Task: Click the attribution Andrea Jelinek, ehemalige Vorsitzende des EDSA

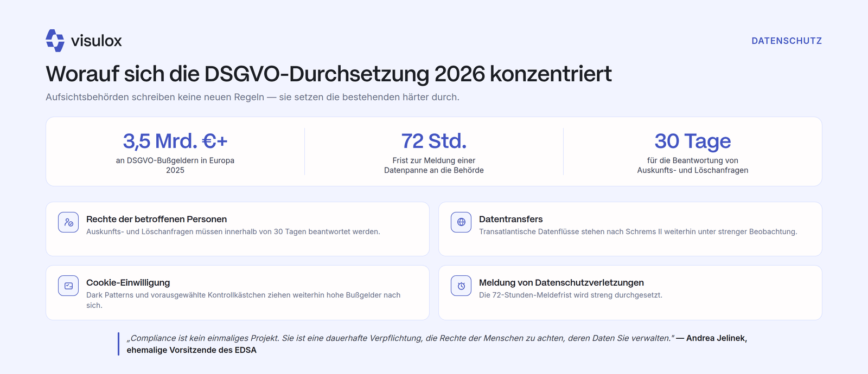Action: click(x=437, y=344)
